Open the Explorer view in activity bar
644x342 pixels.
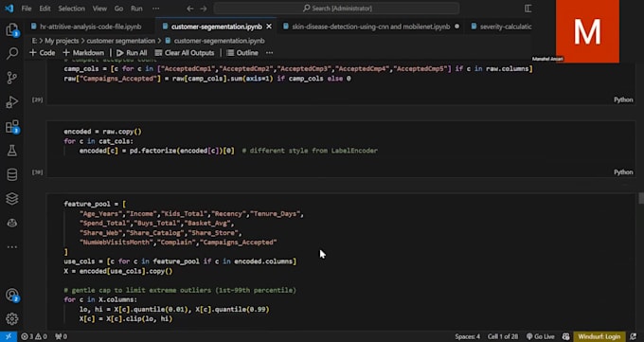click(12, 30)
